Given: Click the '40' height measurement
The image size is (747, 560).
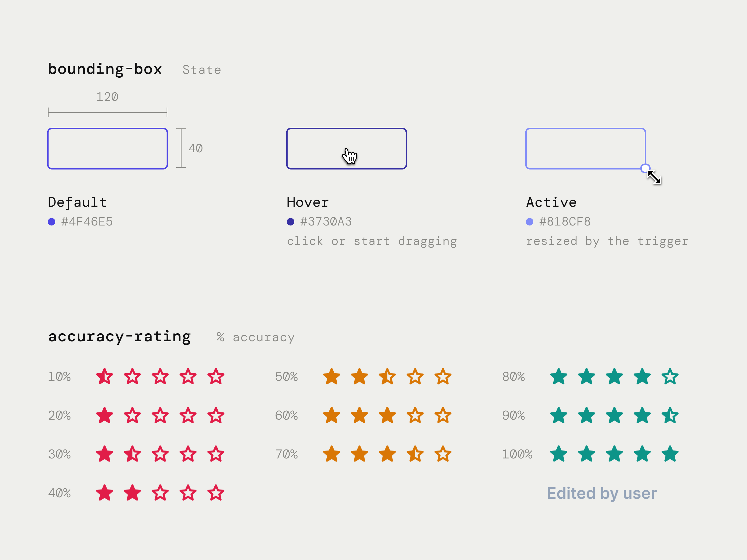Looking at the screenshot, I should 195,148.
